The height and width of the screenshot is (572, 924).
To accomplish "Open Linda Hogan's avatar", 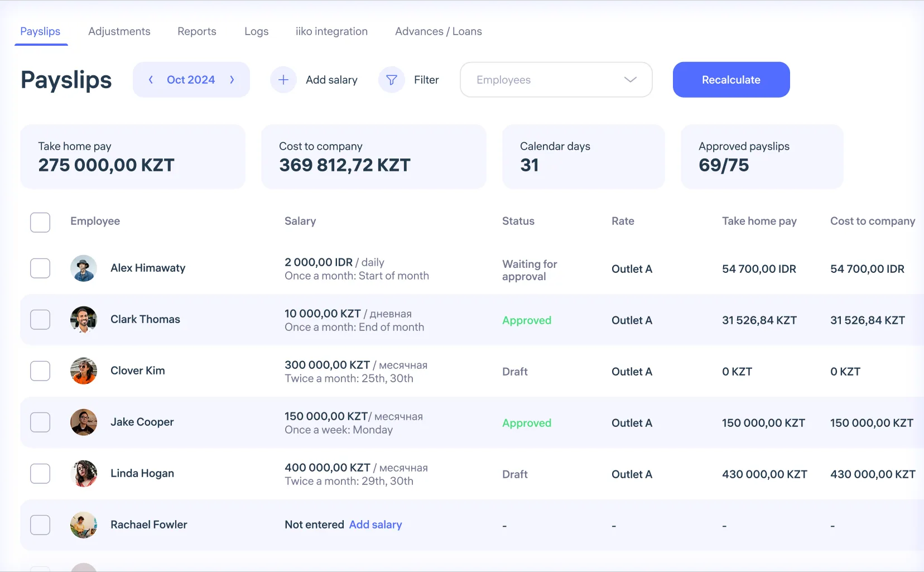I will pos(84,474).
